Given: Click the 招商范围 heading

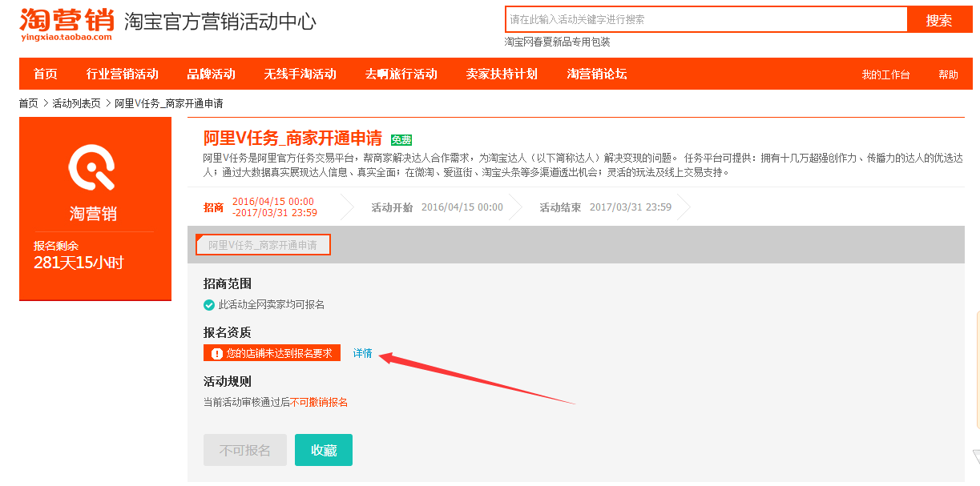Looking at the screenshot, I should tap(228, 283).
